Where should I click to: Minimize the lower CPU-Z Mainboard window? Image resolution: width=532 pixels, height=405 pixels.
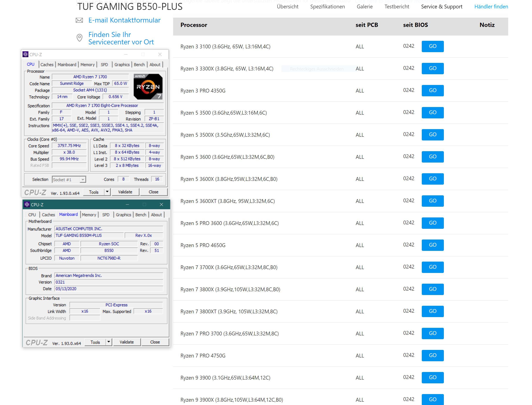click(127, 204)
